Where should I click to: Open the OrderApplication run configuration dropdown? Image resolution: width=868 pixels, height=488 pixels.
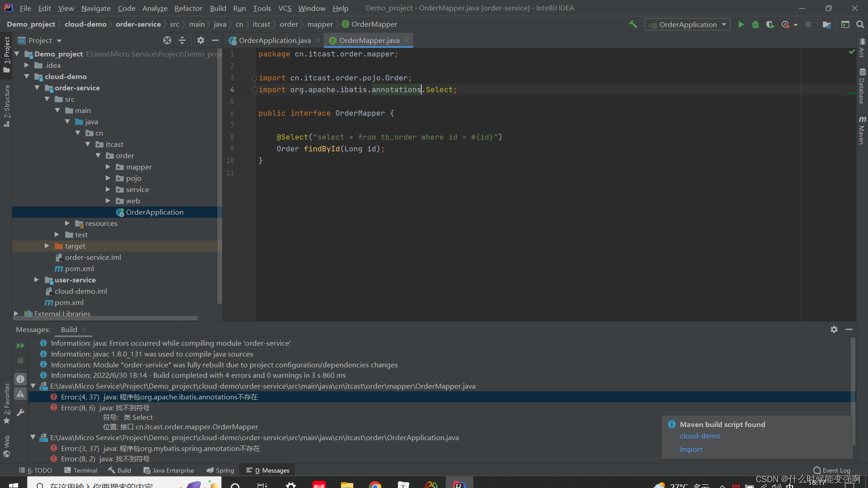click(x=688, y=24)
